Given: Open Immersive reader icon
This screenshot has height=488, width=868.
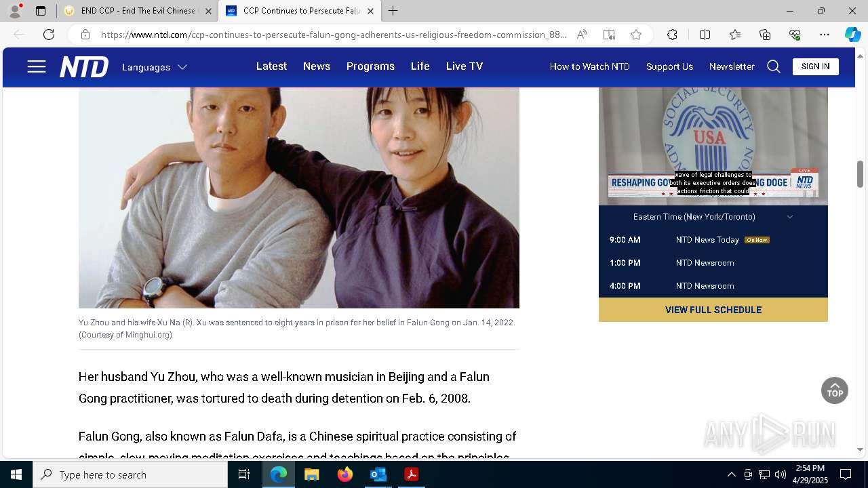Looking at the screenshot, I should (x=609, y=35).
